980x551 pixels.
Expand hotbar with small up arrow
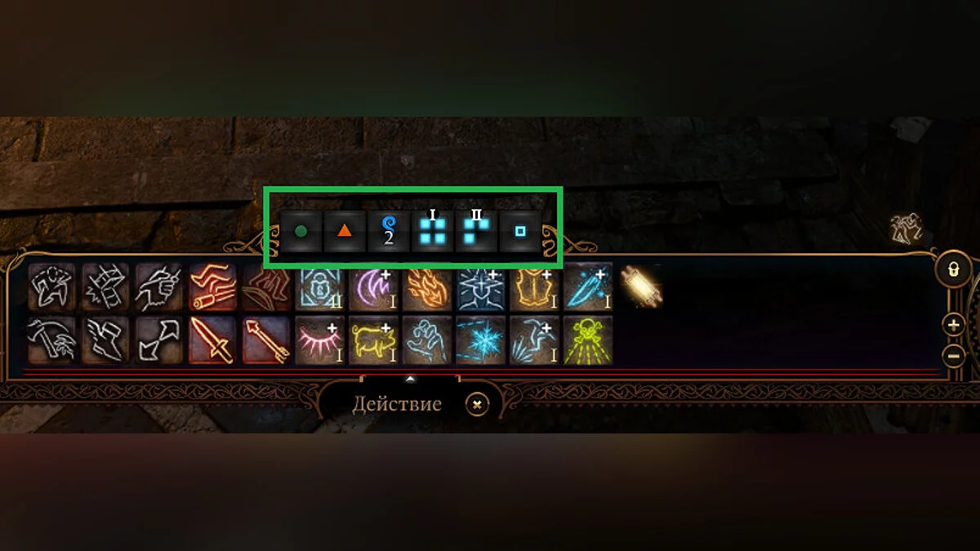tap(411, 379)
